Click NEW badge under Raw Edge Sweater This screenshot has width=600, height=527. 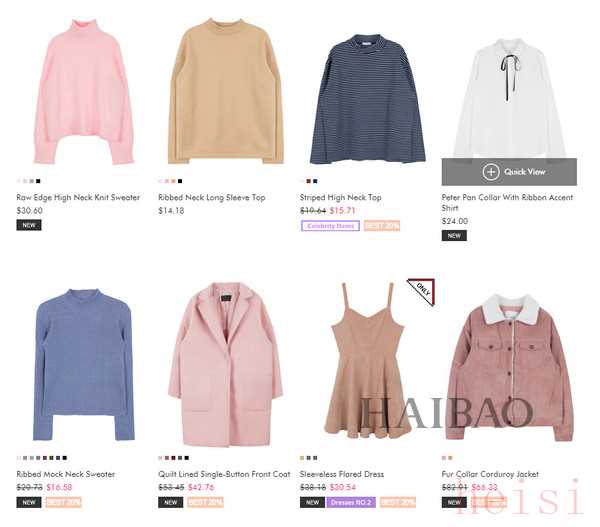[x=29, y=225]
